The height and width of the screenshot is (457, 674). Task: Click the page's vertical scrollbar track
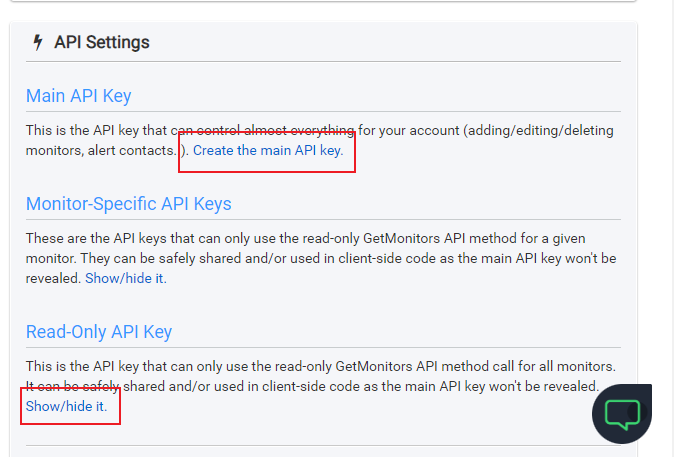coord(670,228)
